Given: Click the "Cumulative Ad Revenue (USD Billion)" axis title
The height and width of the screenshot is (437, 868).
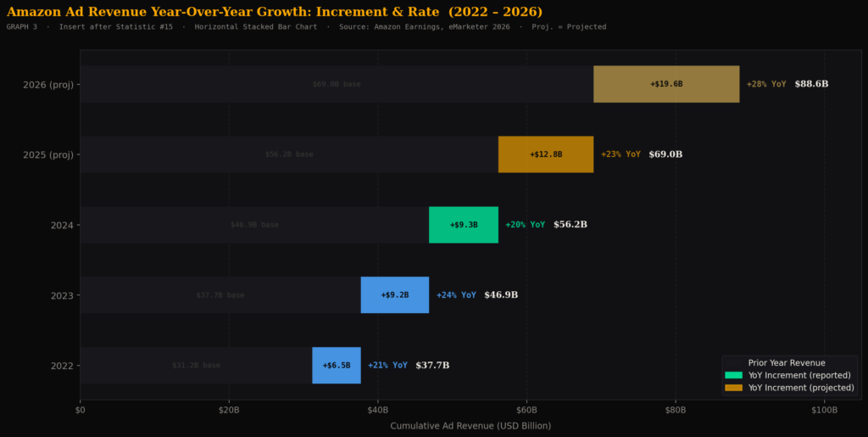Looking at the screenshot, I should pos(470,426).
